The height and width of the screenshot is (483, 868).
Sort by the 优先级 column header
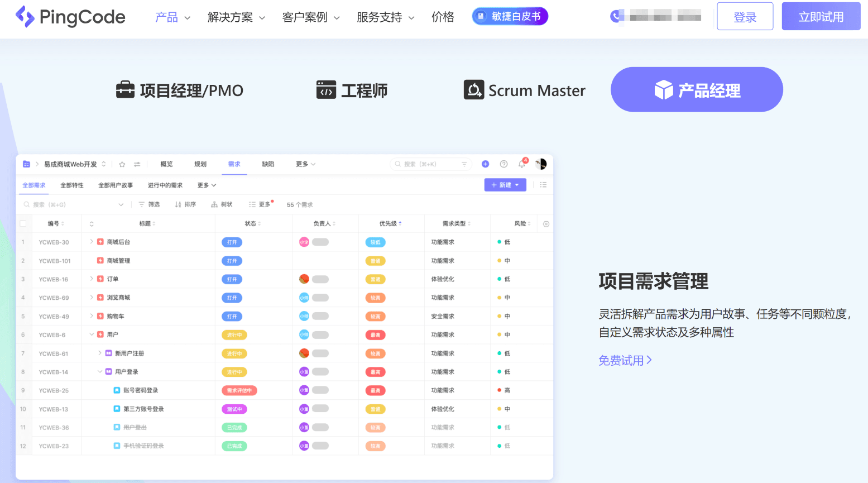click(390, 224)
